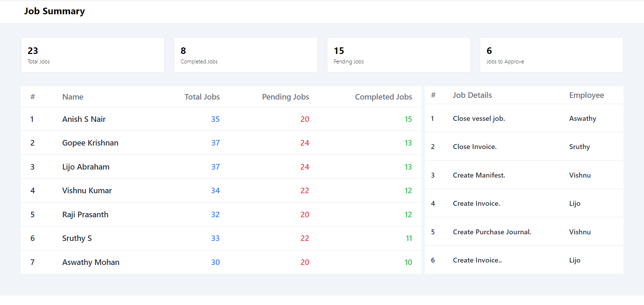The height and width of the screenshot is (305, 644).
Task: Open the Create Purchase Journal. job entry
Action: (492, 232)
